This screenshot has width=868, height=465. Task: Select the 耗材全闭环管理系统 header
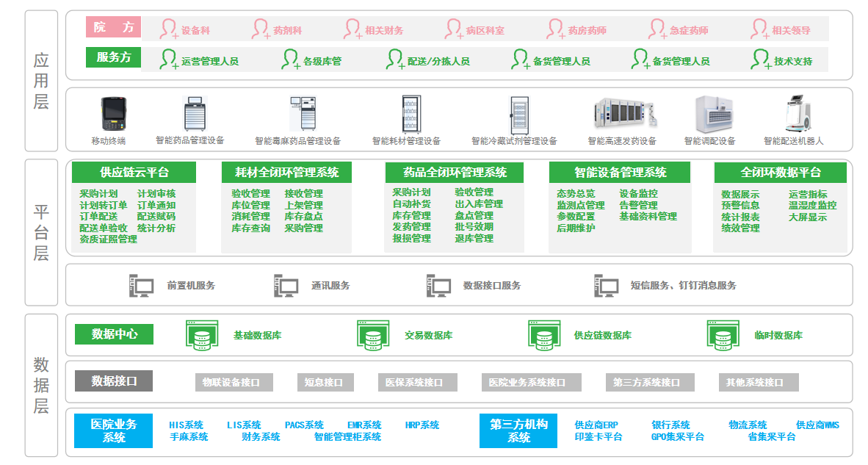(x=286, y=172)
